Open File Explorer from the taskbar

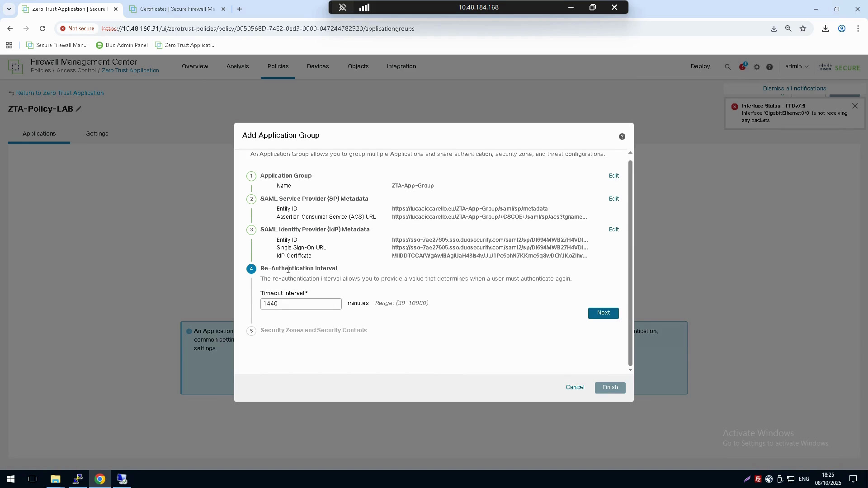(55, 479)
